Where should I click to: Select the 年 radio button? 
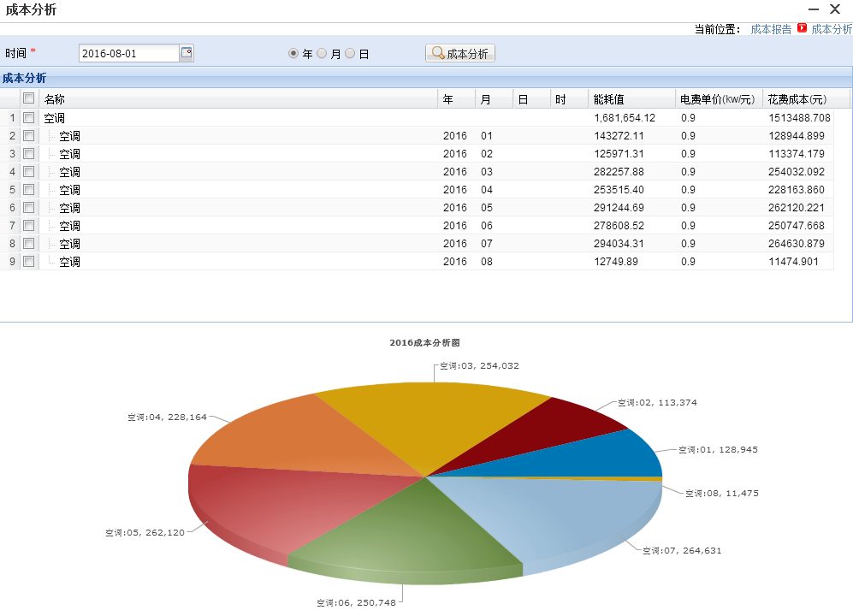click(x=293, y=53)
